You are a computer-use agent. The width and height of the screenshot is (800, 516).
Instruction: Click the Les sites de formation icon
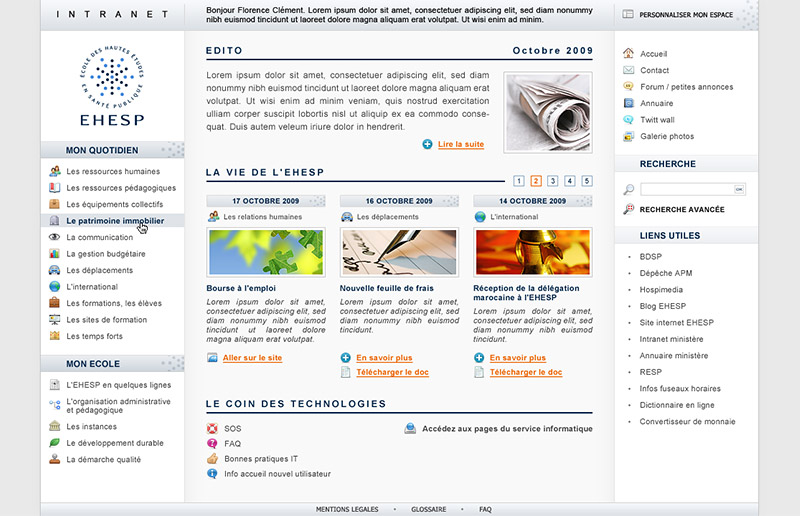(55, 320)
